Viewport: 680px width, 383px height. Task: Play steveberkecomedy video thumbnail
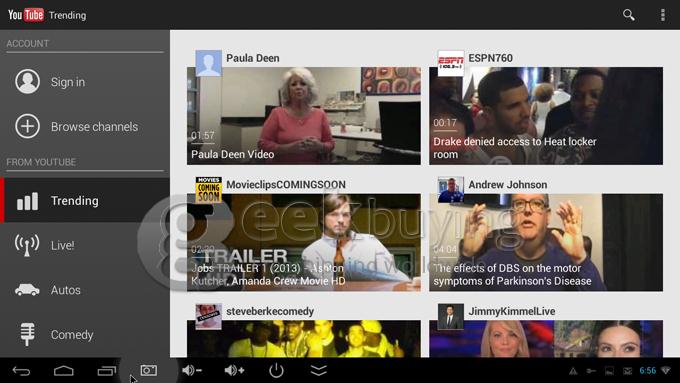(x=304, y=339)
